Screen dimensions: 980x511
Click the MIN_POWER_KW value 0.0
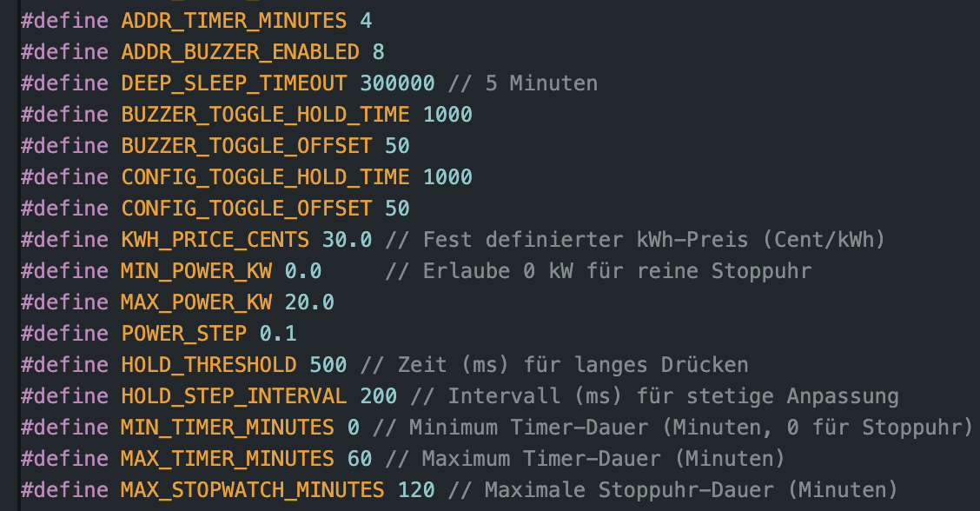pos(303,271)
